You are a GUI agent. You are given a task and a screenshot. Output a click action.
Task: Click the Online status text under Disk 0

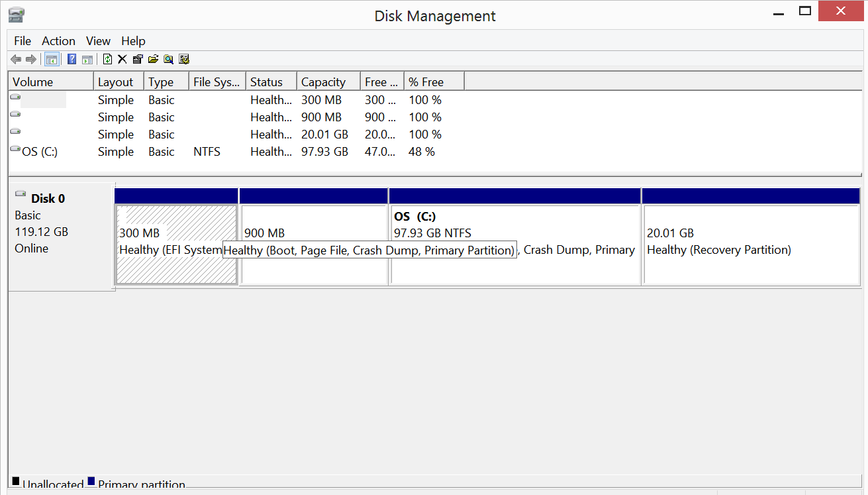point(31,248)
